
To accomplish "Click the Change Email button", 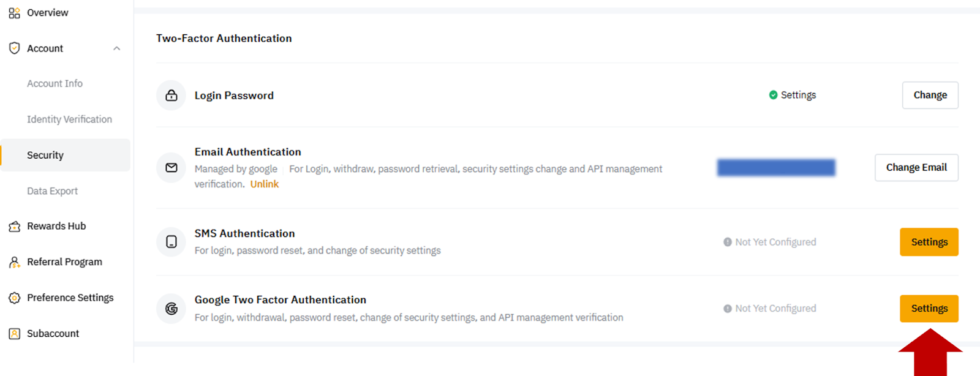I will pos(916,167).
